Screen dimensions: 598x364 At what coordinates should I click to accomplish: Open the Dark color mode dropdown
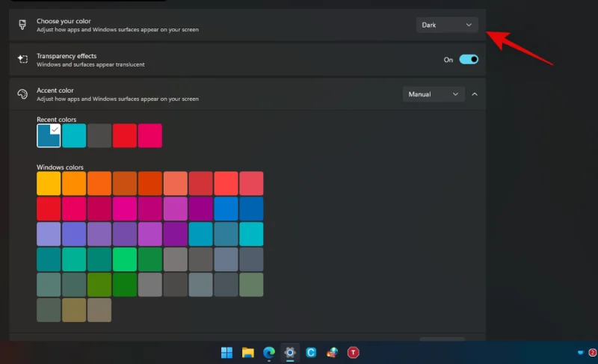pos(447,25)
